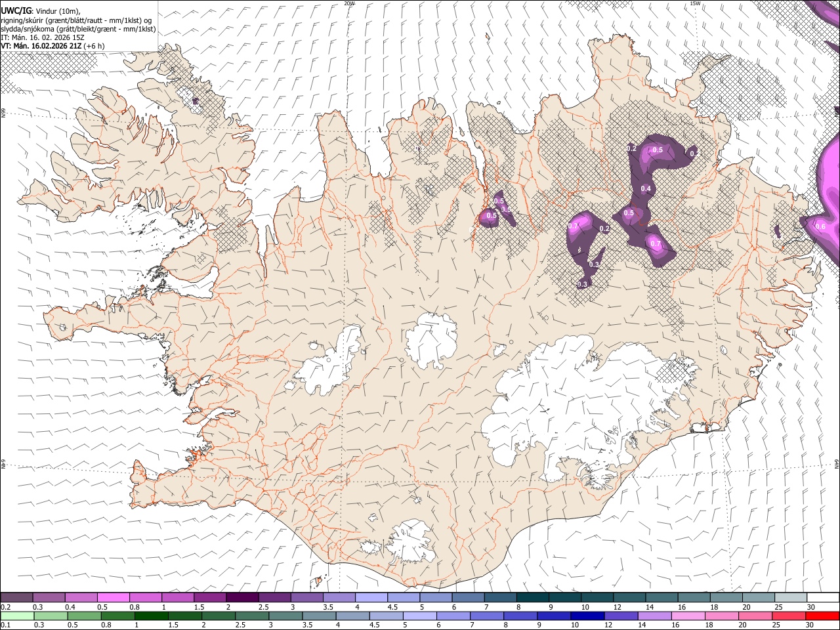Pick the bottom-row pale green swatch 0.1–0.3
Image resolution: width=840 pixels, height=630 pixels.
pyautogui.click(x=17, y=616)
